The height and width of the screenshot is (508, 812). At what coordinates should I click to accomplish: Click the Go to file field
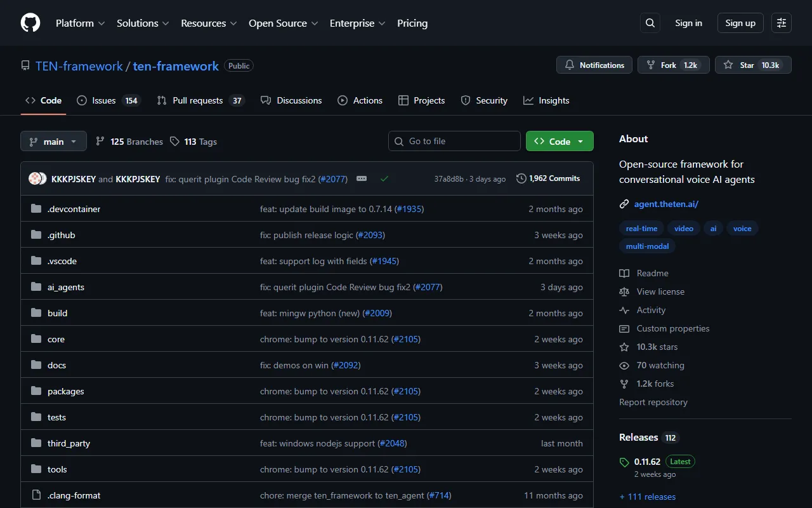tap(454, 142)
